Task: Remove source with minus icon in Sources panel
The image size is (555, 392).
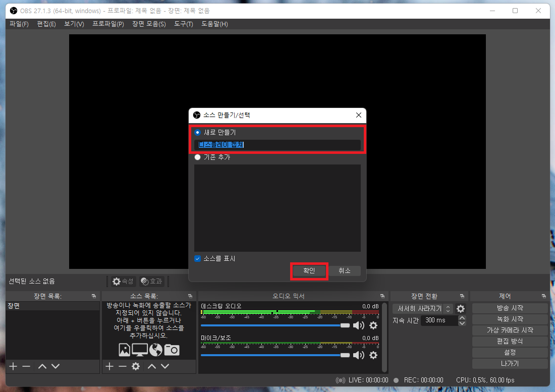Action: coord(123,366)
